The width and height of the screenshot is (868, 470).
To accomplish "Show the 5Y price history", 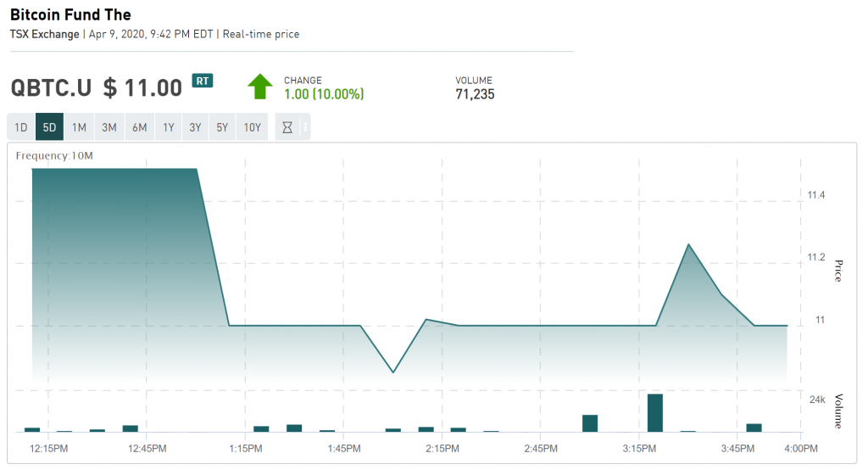I will click(x=222, y=127).
